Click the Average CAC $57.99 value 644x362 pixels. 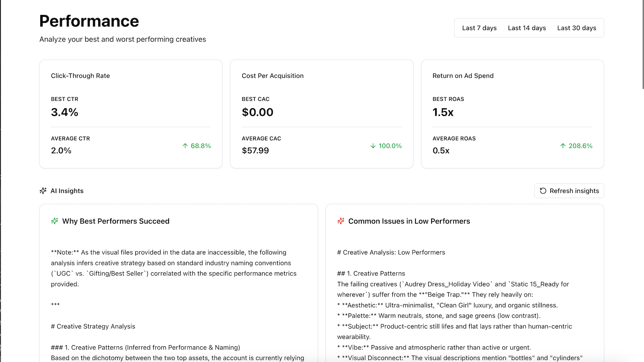click(256, 150)
